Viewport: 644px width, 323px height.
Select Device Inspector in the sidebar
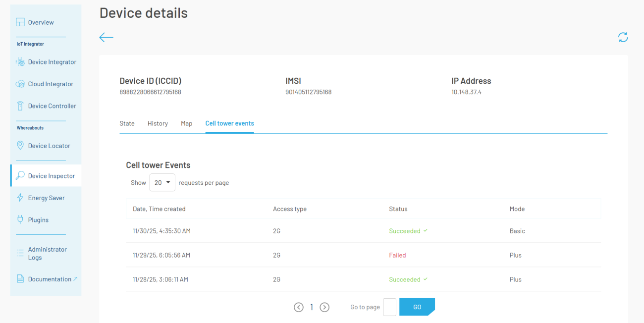click(51, 176)
